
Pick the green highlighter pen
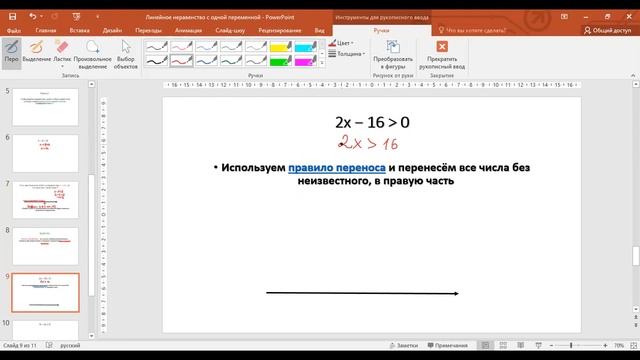coord(280,61)
